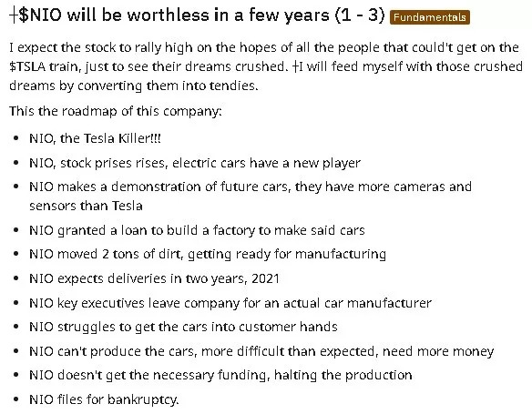
Task: Click bullet 'NIO, the Tesla Killer!!!'
Action: 95,138
